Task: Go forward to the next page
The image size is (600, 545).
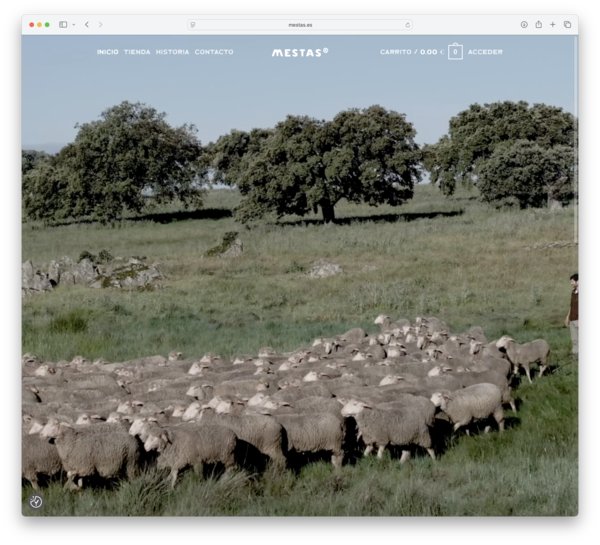Action: click(x=100, y=24)
